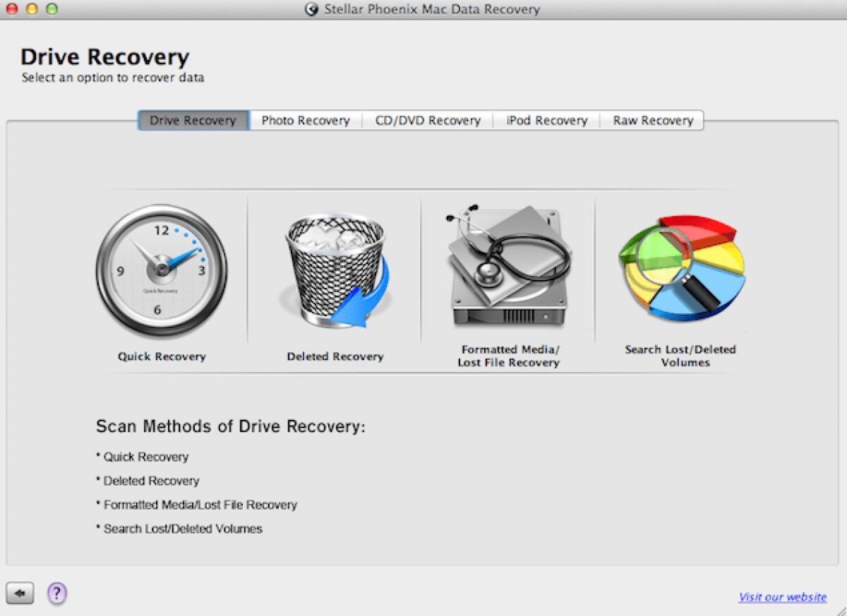Open the Visit our website link

pyautogui.click(x=781, y=596)
